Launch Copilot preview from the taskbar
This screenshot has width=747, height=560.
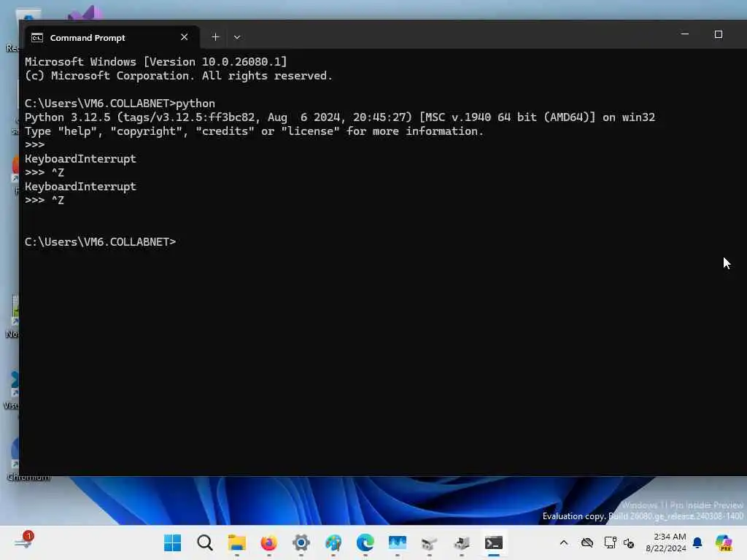click(x=724, y=542)
